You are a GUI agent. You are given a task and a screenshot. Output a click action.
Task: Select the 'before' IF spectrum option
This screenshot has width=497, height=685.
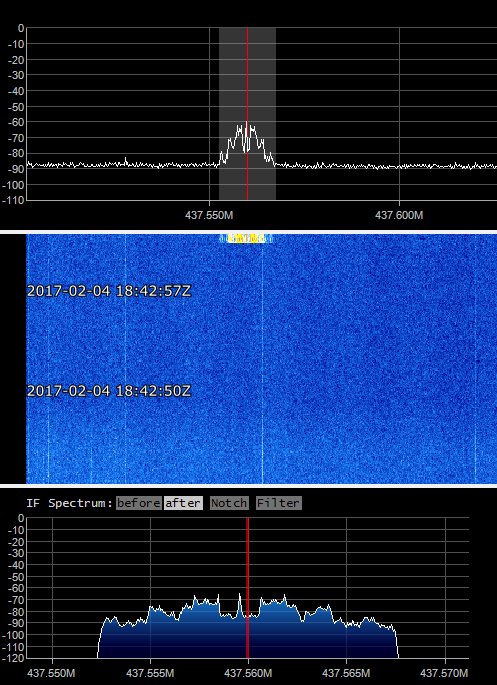coord(138,503)
